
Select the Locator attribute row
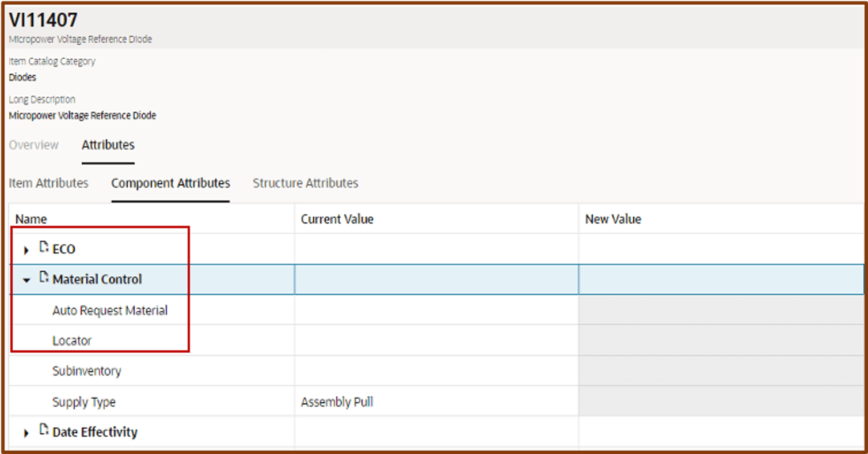point(72,340)
